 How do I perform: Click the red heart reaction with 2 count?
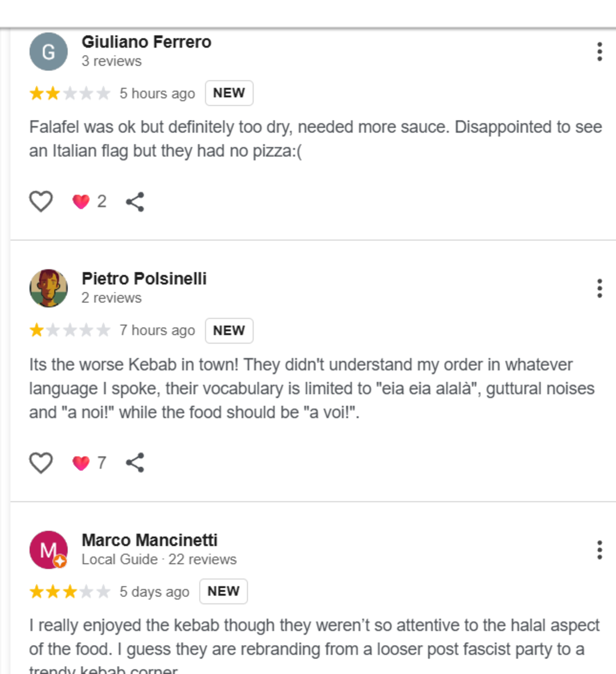[x=81, y=202]
